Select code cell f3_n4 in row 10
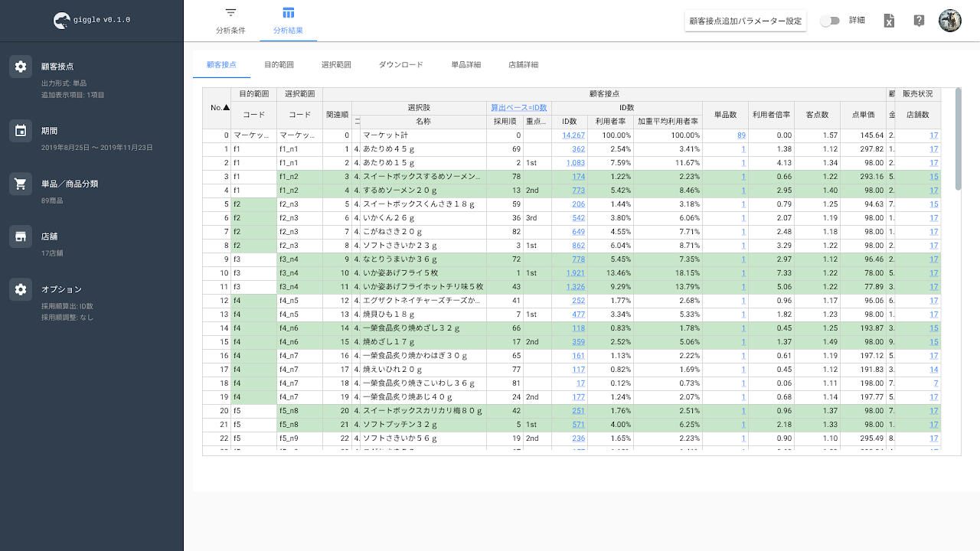 [299, 273]
